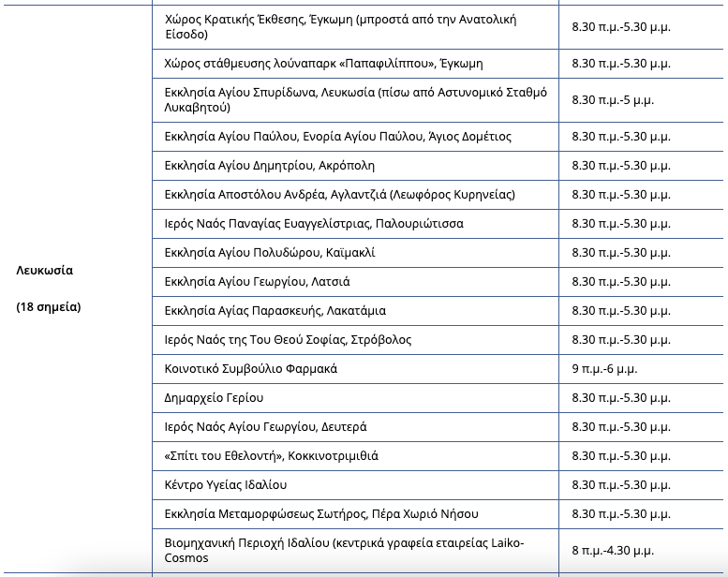The image size is (728, 577).
Task: Select 'Εκκλησία Αγίας Παρασκευής, Λακατάμια' cell
Action: pos(355,311)
